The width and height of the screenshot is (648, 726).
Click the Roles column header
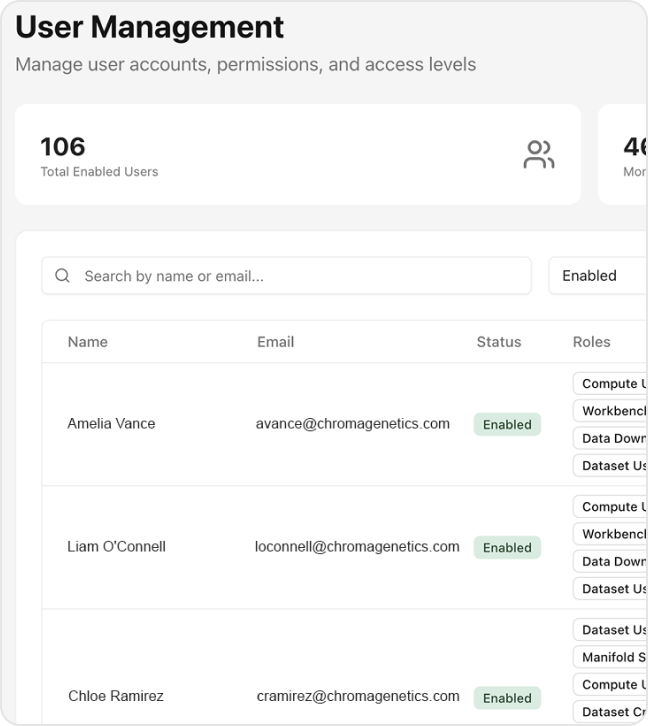(x=592, y=342)
